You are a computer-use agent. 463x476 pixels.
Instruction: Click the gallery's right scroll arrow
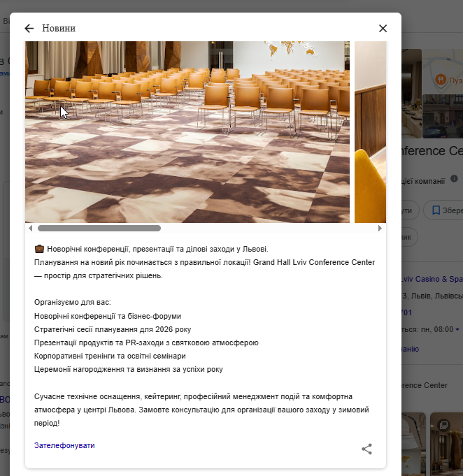380,229
